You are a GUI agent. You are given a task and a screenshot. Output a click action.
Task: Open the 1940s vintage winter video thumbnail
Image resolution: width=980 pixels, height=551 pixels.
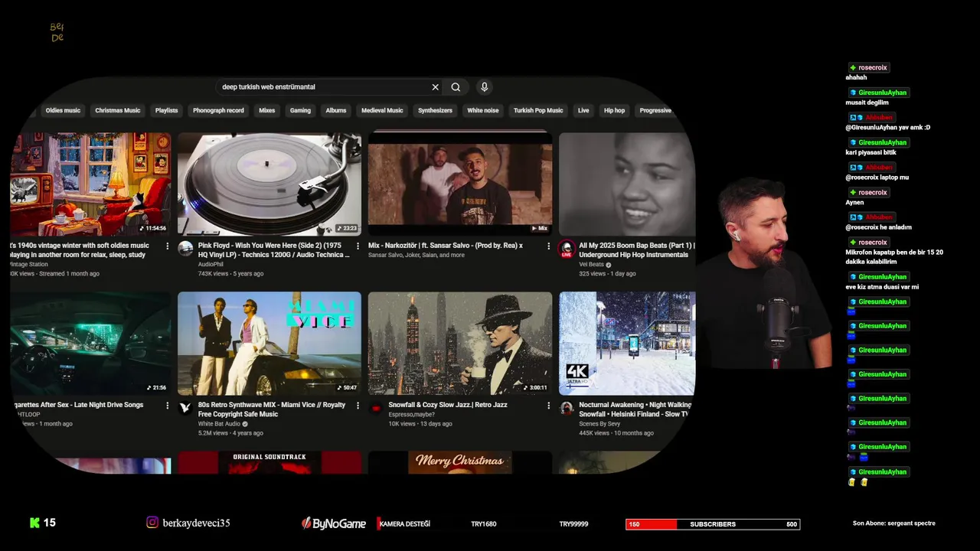coord(90,184)
